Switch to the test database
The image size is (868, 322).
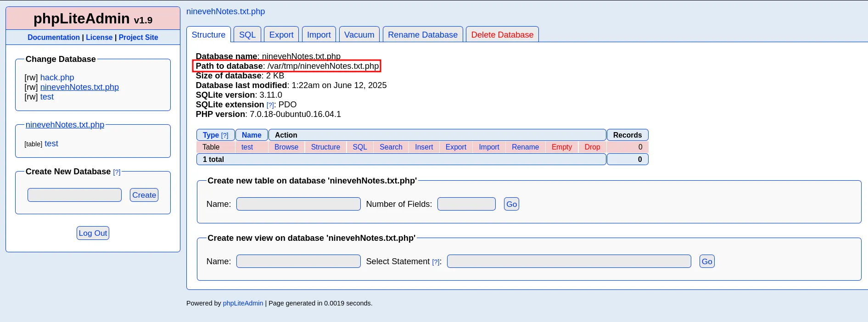tap(47, 97)
